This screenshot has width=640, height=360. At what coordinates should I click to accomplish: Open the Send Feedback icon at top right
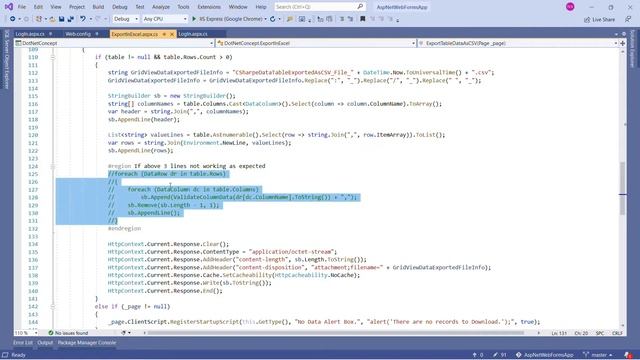628,19
